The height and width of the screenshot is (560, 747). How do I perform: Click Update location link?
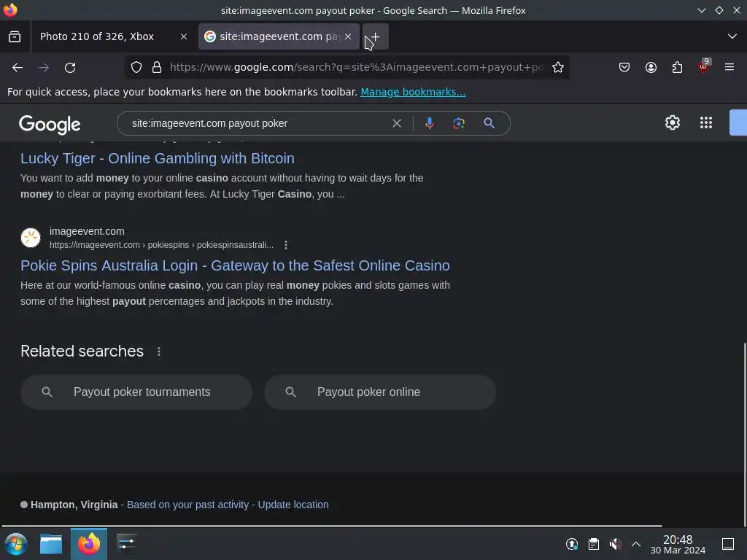tap(293, 505)
